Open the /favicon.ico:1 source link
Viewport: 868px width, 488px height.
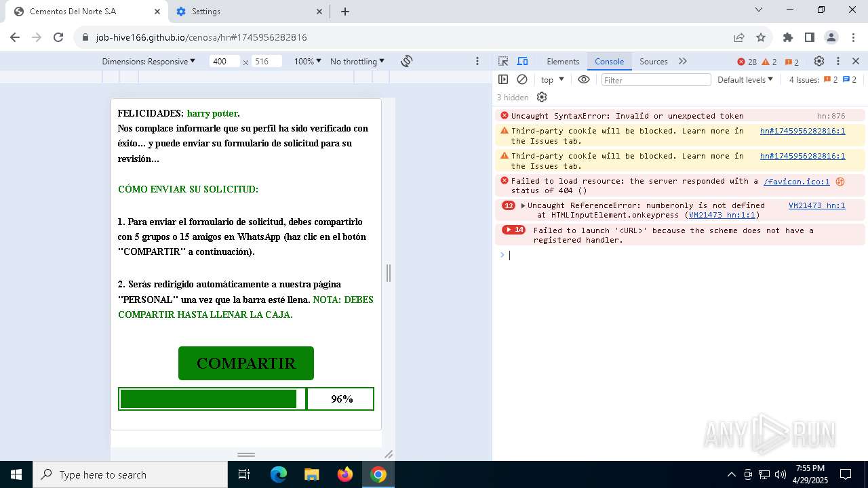(796, 181)
